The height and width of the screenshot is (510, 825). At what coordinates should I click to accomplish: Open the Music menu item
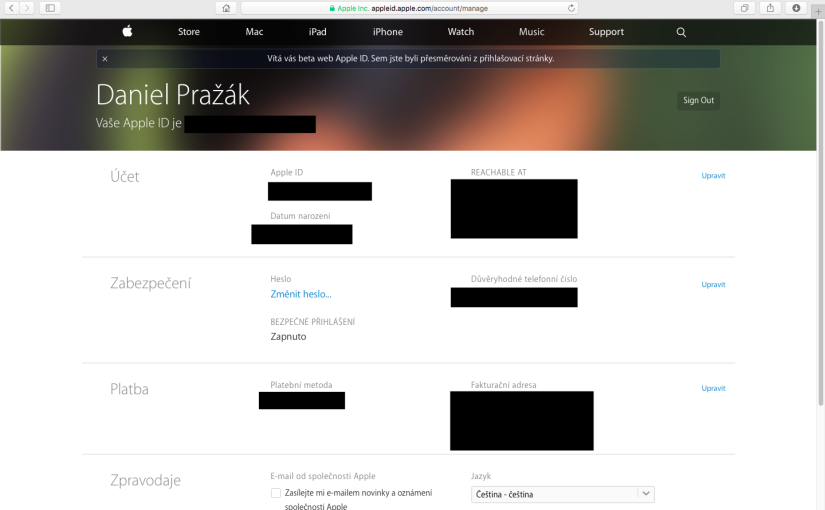tap(531, 32)
